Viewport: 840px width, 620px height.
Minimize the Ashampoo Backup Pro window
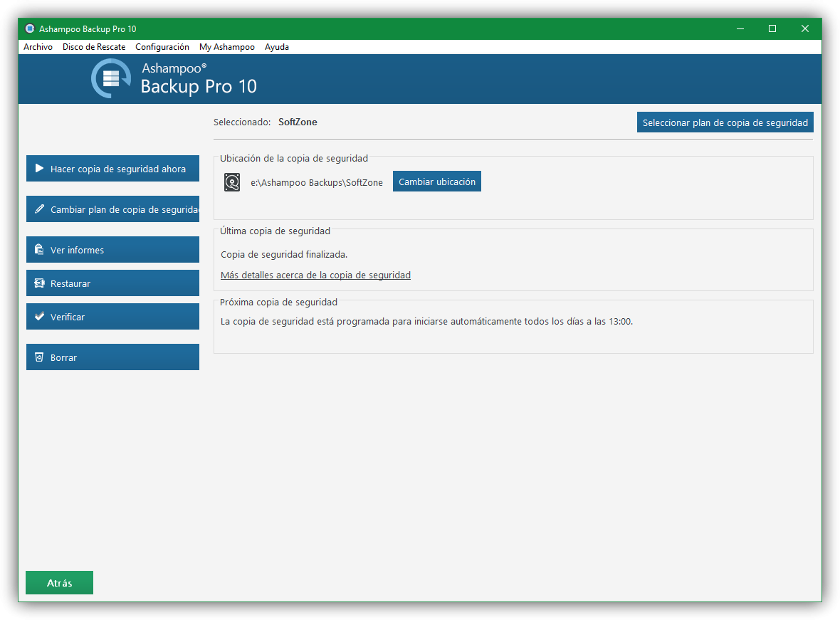[740, 28]
